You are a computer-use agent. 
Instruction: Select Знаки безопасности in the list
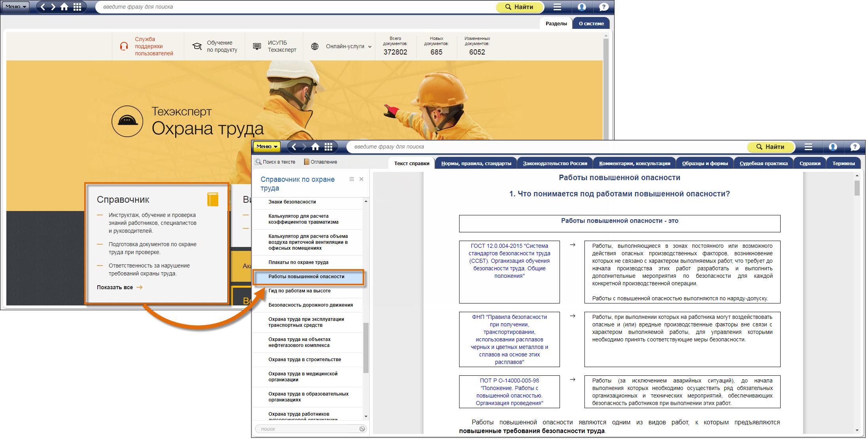[x=308, y=202]
